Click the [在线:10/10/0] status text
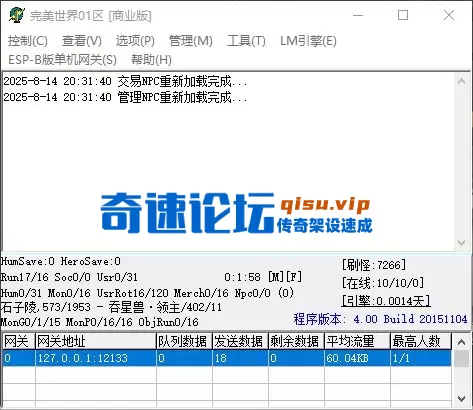This screenshot has height=410, width=473. tap(383, 283)
